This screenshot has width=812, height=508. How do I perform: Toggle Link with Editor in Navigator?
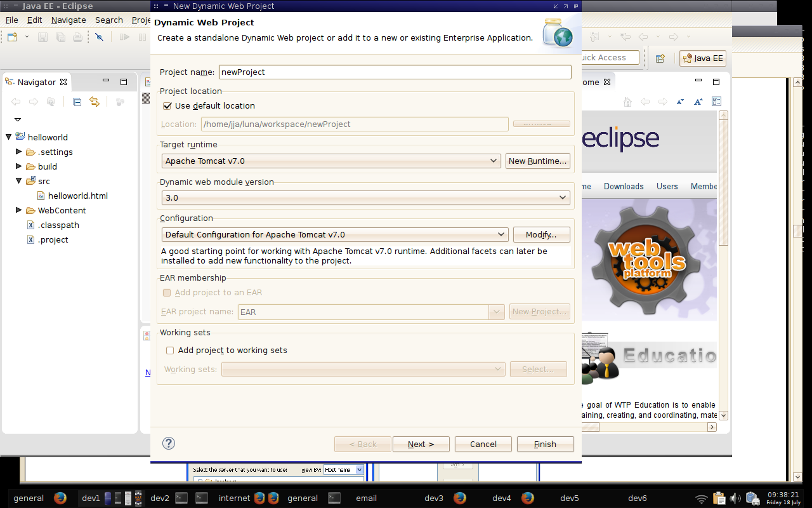(95, 102)
